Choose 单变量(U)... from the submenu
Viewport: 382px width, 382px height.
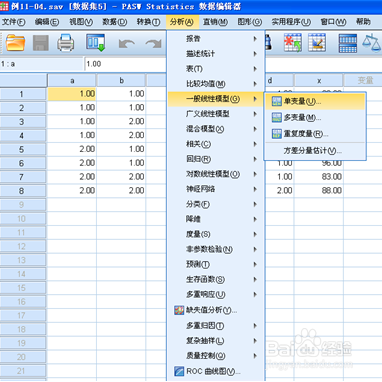[315, 101]
